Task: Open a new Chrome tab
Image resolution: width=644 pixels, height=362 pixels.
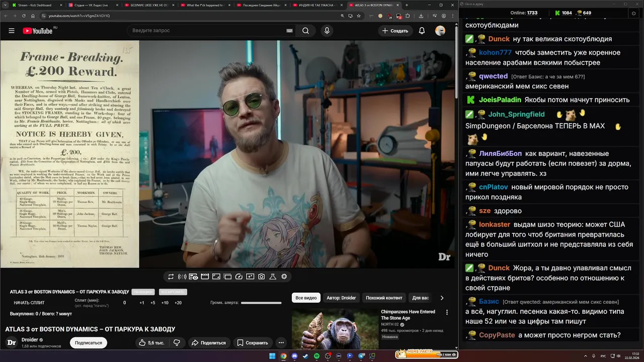Action: [x=407, y=5]
